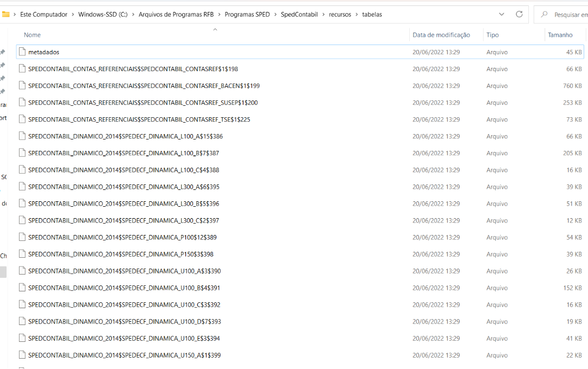The height and width of the screenshot is (369, 588).
Task: Click file icon of CONTASREF$1$198
Action: (x=23, y=69)
